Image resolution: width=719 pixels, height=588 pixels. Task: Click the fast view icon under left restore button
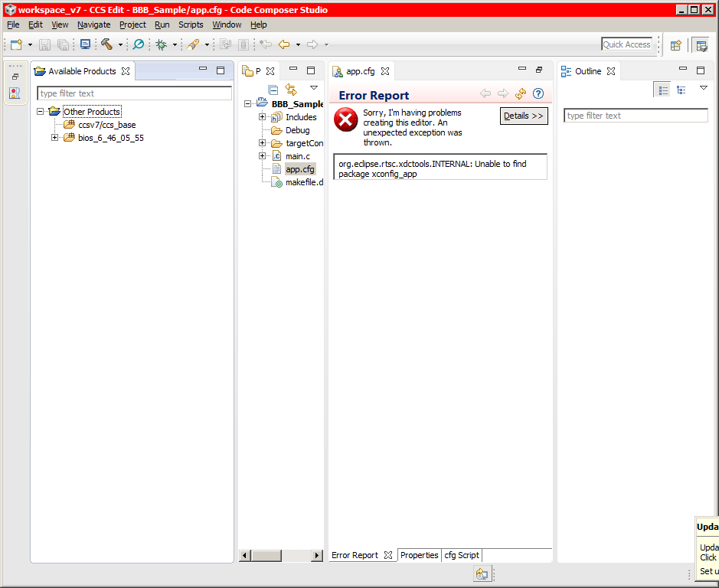click(15, 93)
